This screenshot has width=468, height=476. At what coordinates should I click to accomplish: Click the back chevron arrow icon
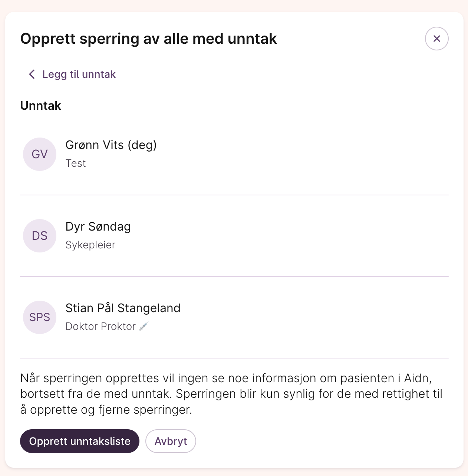[x=32, y=74]
